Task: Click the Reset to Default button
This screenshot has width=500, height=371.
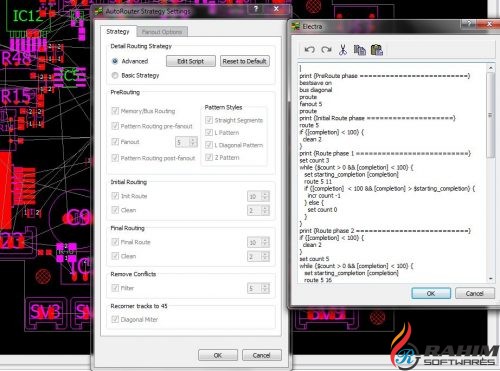Action: tap(245, 61)
